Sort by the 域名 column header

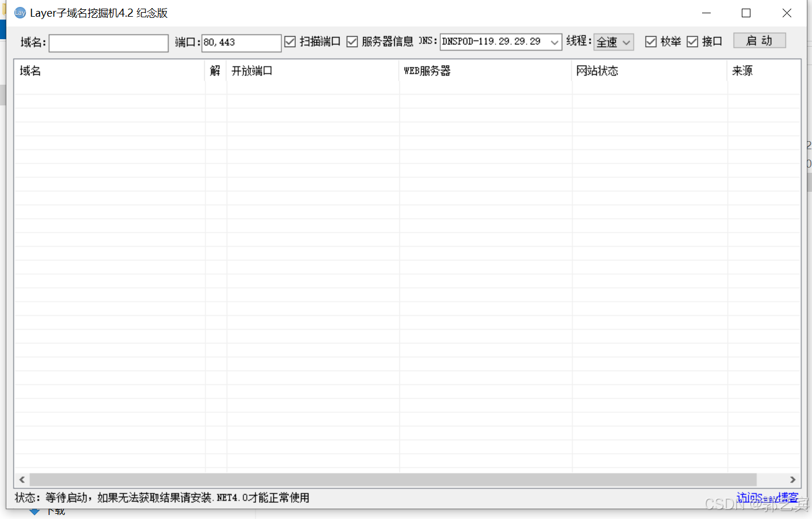(109, 71)
